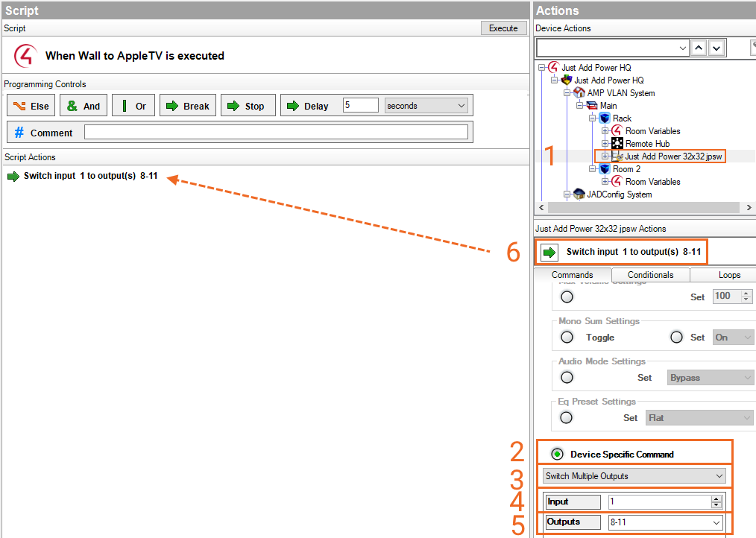Select Room Variables under Rack
Image resolution: width=756 pixels, height=538 pixels.
tap(653, 131)
